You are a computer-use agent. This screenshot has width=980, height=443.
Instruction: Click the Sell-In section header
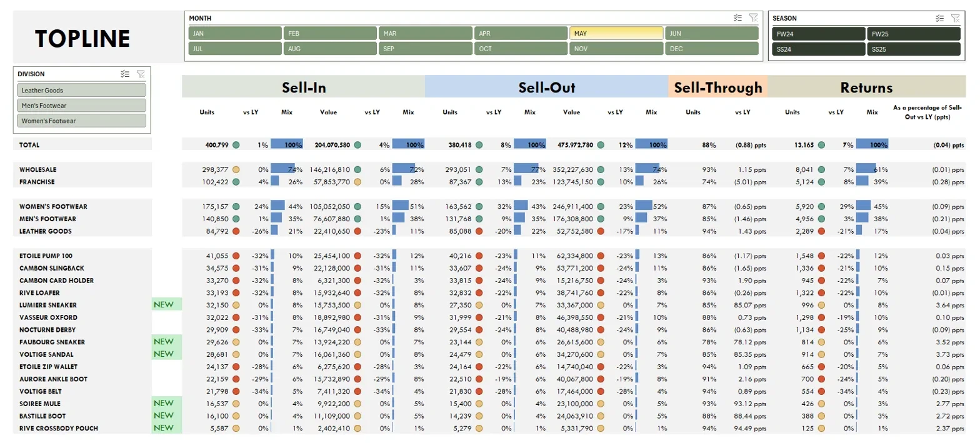(304, 87)
